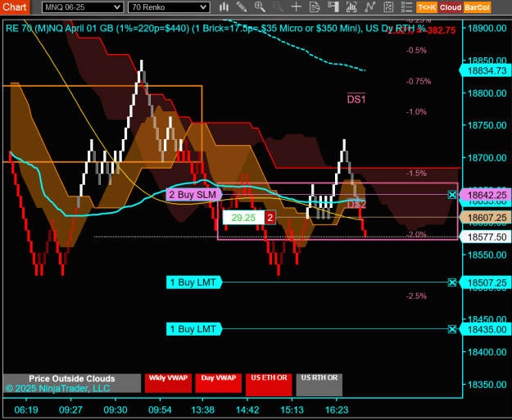Screen dimensions: 512x420
Task: Click the -0.5% level label
Action: pyautogui.click(x=416, y=51)
